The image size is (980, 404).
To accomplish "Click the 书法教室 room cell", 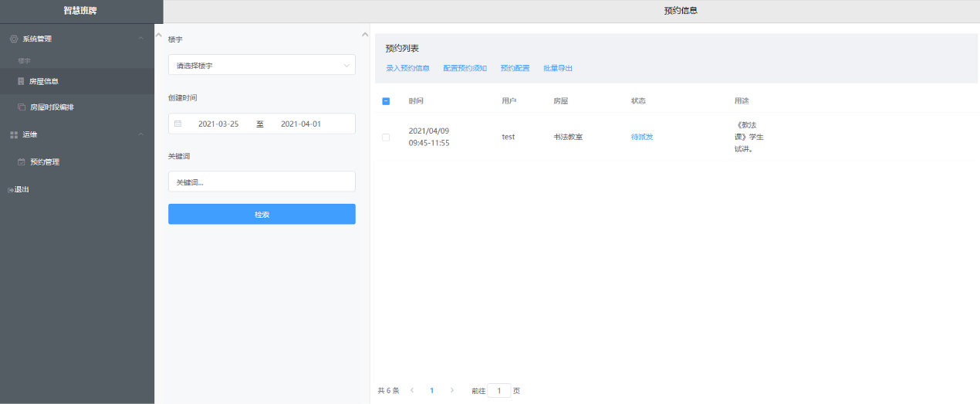I will 568,137.
